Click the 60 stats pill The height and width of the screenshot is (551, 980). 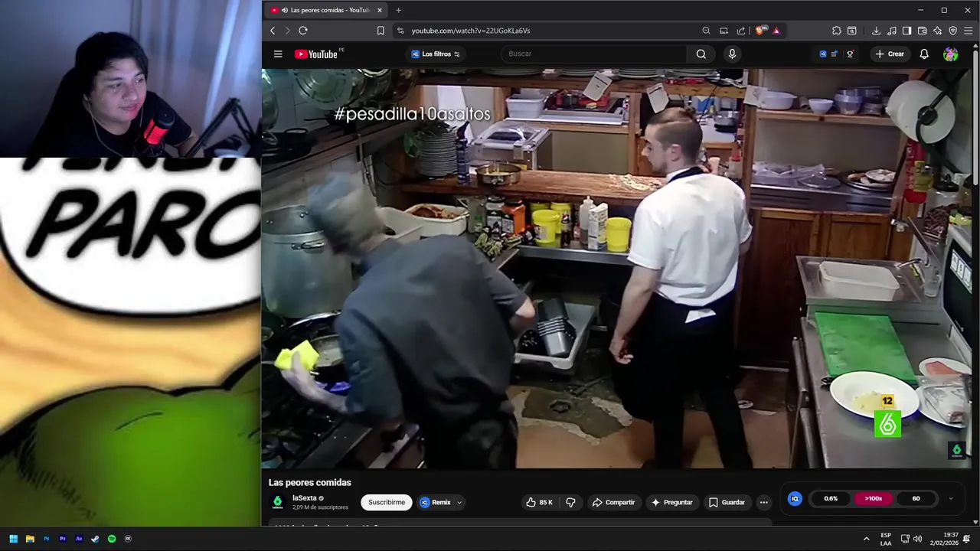pyautogui.click(x=916, y=498)
